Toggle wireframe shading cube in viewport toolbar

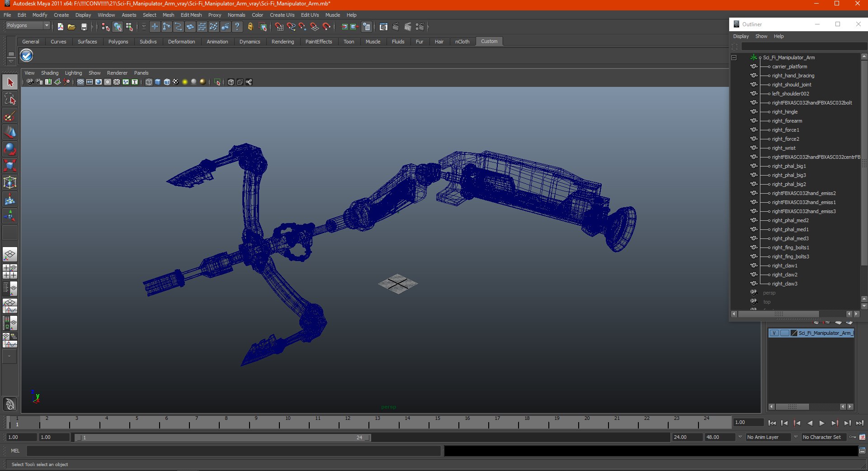tap(149, 82)
